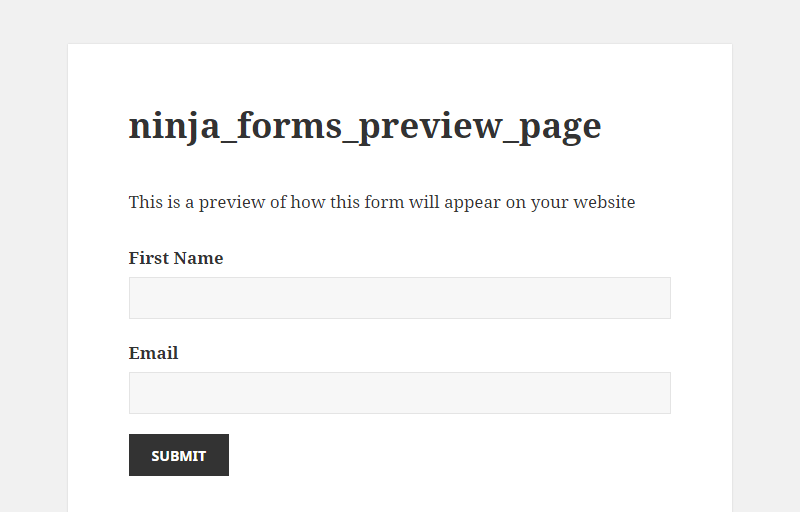The image size is (800, 512).
Task: Focus the Email input box
Action: 399,393
